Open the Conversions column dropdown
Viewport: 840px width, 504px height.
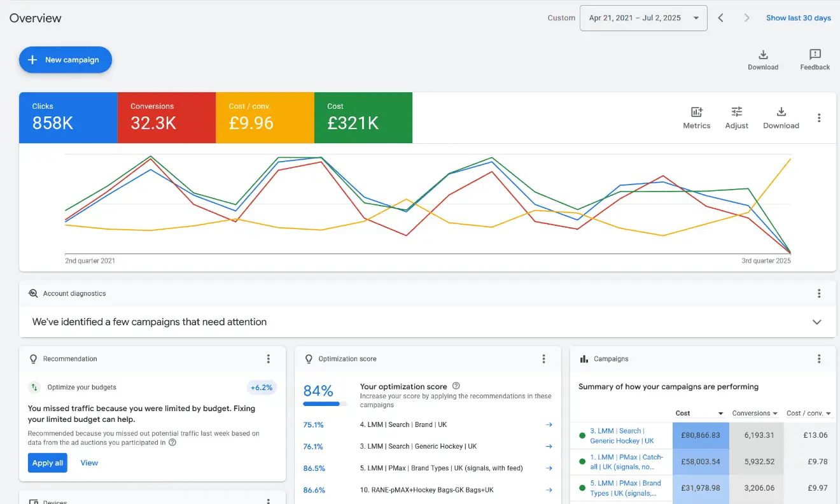(x=775, y=414)
